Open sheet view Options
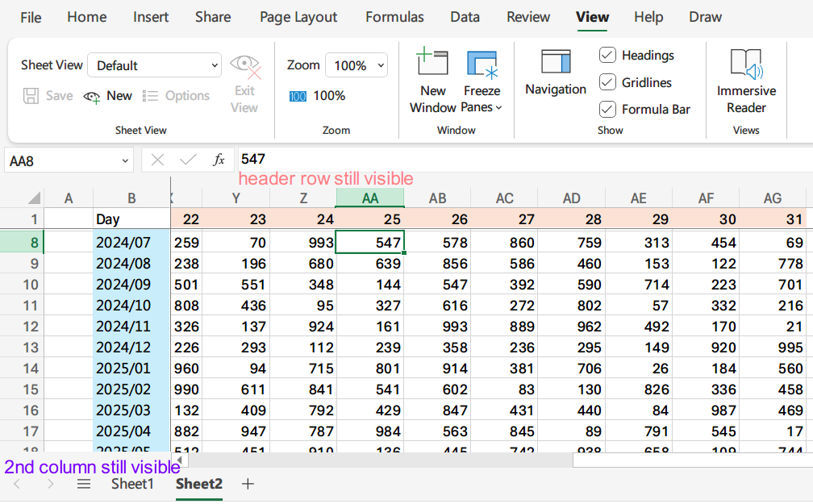This screenshot has width=813, height=504. click(177, 95)
